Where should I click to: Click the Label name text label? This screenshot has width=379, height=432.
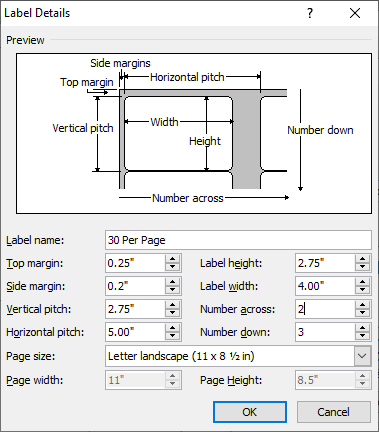click(x=35, y=240)
